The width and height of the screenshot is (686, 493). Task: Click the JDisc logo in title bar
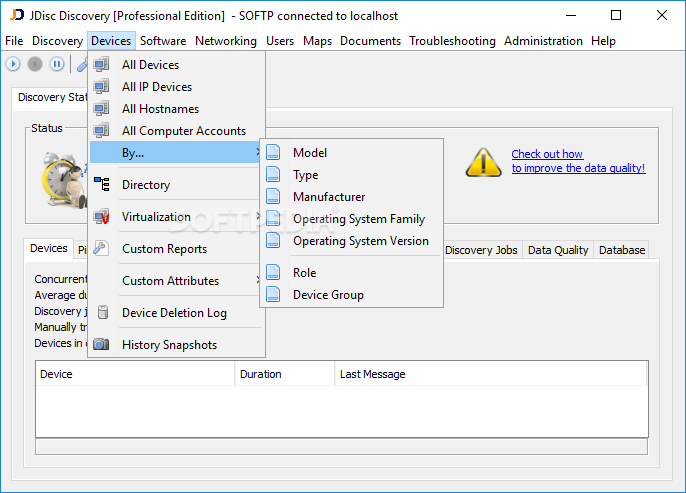pos(17,15)
